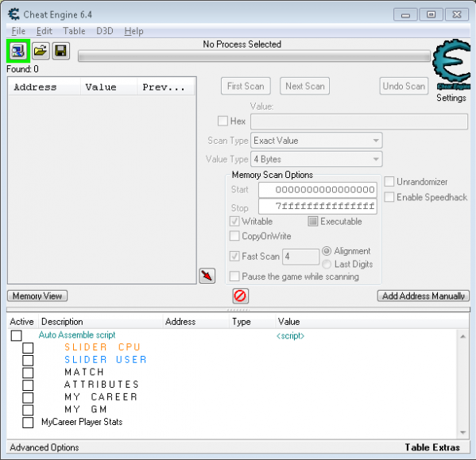The height and width of the screenshot is (460, 476).
Task: Click the First Scan button
Action: point(246,86)
